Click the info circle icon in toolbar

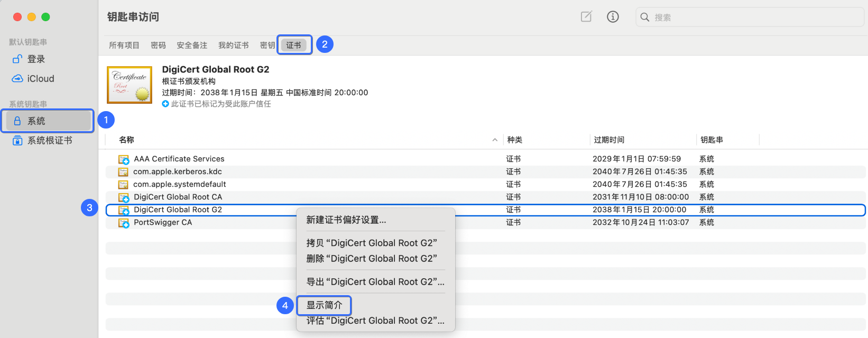tap(613, 17)
